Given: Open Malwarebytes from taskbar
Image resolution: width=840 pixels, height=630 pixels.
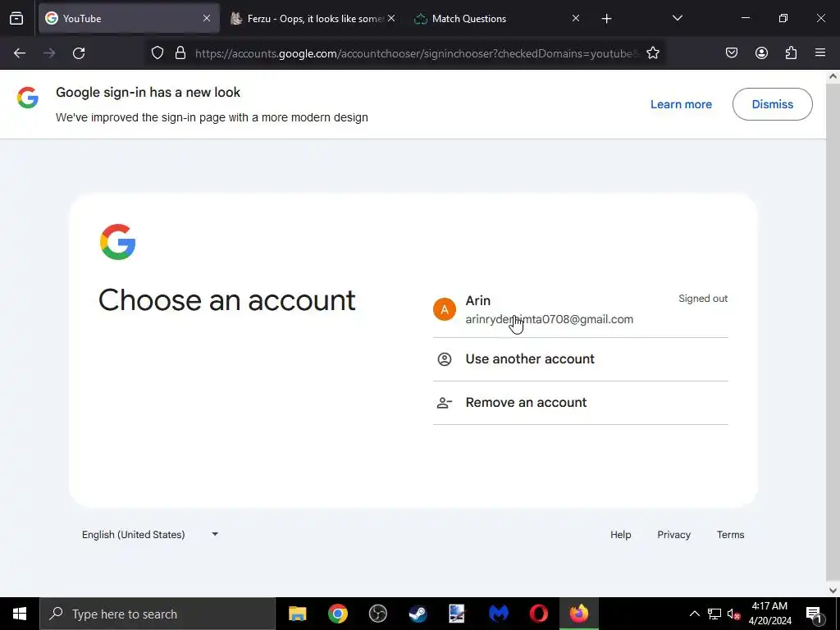Looking at the screenshot, I should click(x=498, y=614).
